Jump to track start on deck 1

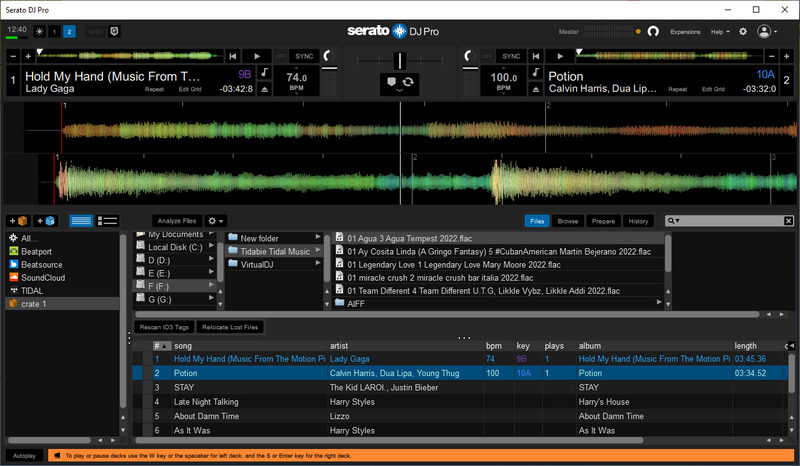(233, 56)
